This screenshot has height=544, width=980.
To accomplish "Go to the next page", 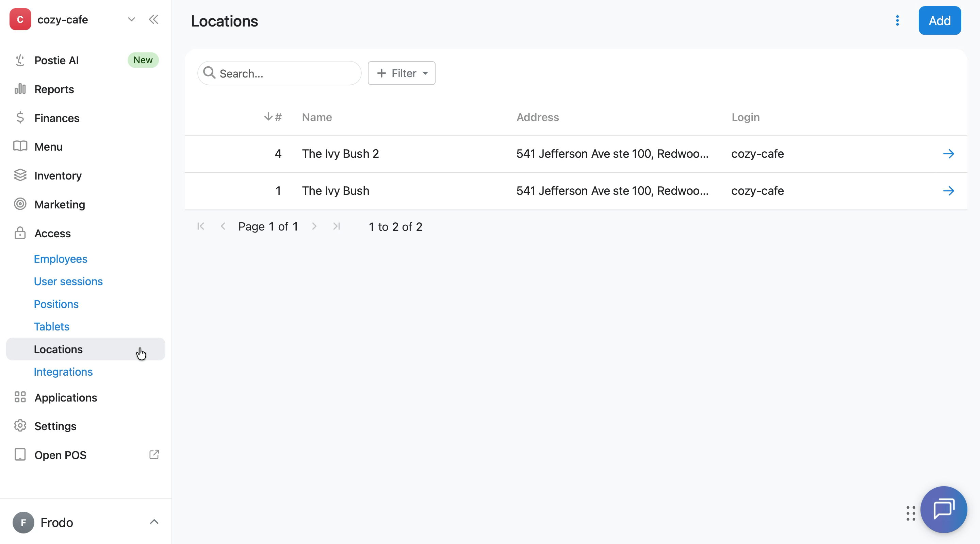I will pos(314,226).
